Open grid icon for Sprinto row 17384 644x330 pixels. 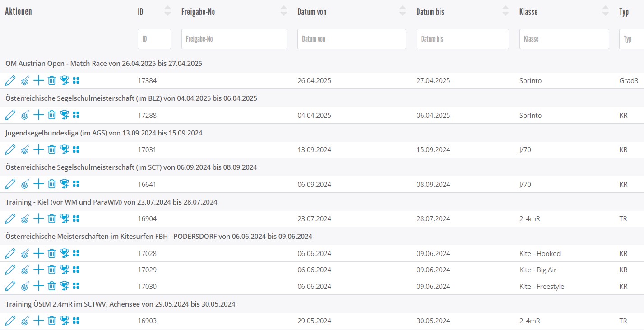(x=76, y=81)
